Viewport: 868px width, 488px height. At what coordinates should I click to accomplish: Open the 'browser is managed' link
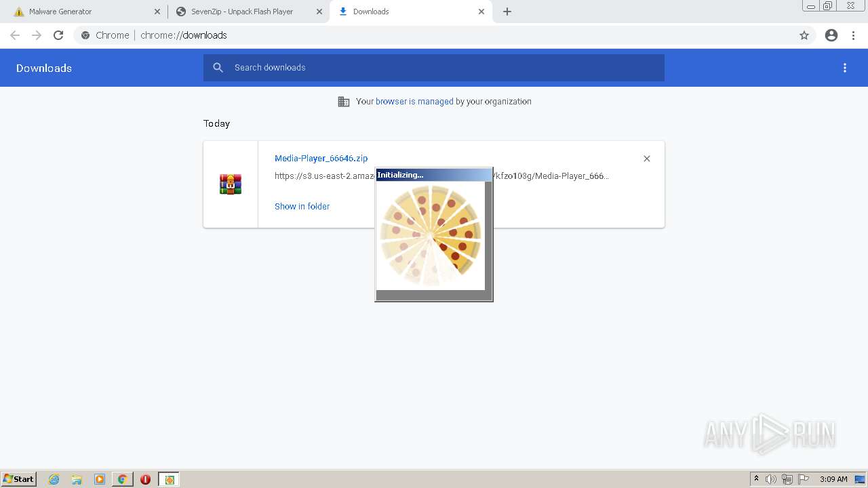pyautogui.click(x=414, y=102)
